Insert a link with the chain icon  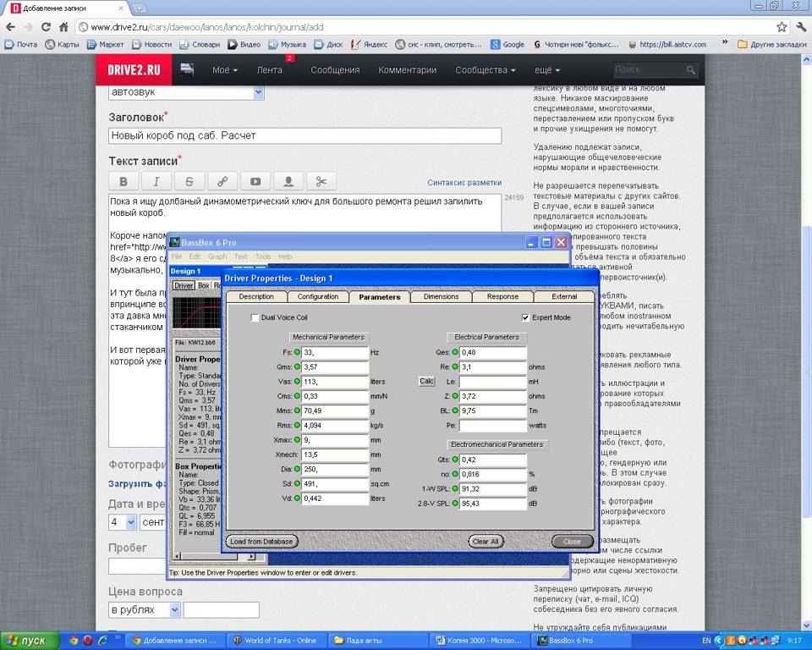pyautogui.click(x=222, y=181)
